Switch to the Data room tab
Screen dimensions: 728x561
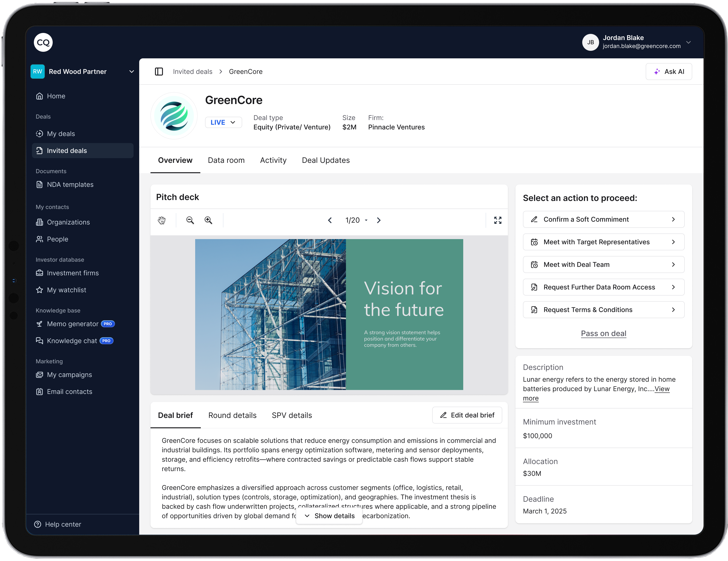(x=226, y=160)
